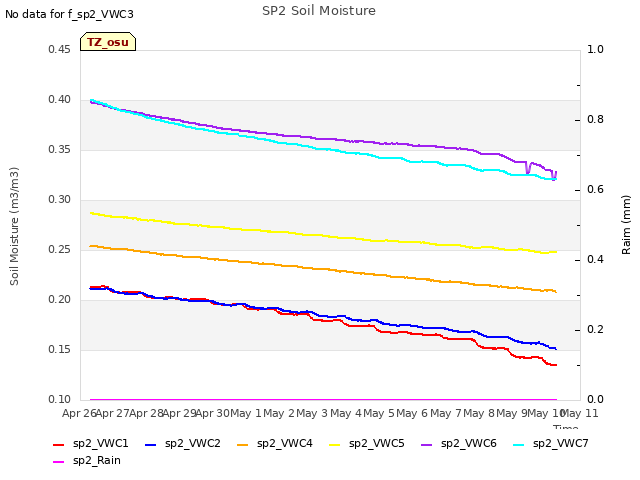Image resolution: width=640 pixels, height=480 pixels.
Task: Click the May 9 date label
Action: point(512,414)
